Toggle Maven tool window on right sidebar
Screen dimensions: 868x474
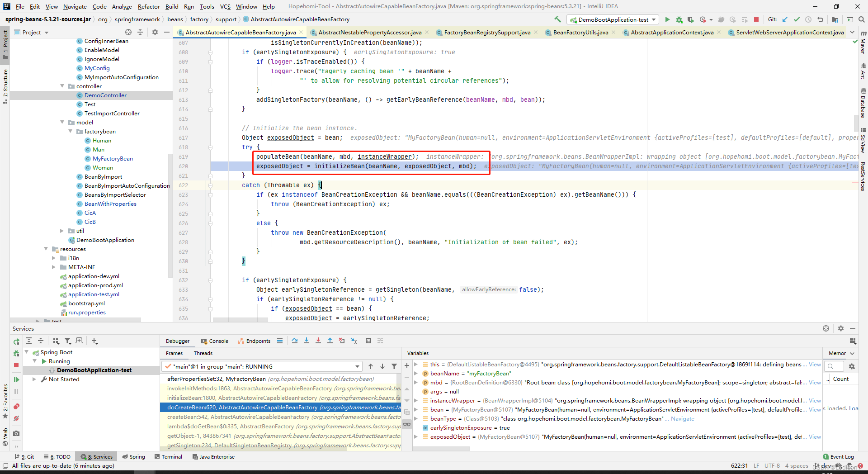(x=863, y=43)
